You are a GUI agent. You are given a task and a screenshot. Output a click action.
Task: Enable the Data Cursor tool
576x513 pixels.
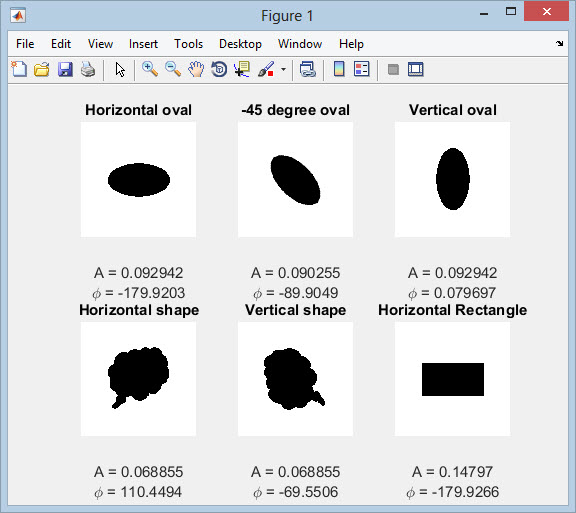(x=242, y=69)
